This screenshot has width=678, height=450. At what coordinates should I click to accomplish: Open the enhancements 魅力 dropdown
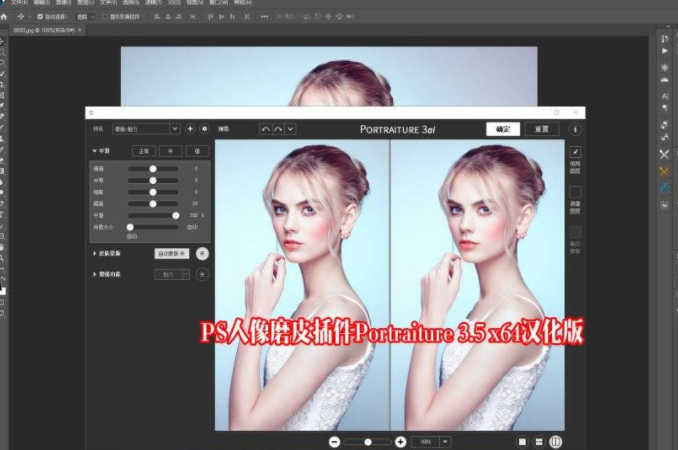pos(172,274)
